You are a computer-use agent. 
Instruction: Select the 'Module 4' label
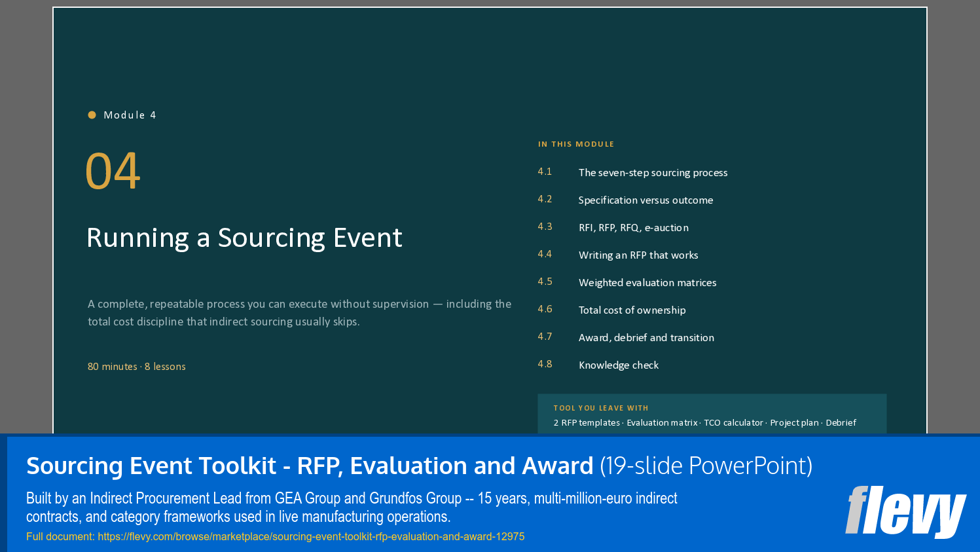click(x=130, y=115)
